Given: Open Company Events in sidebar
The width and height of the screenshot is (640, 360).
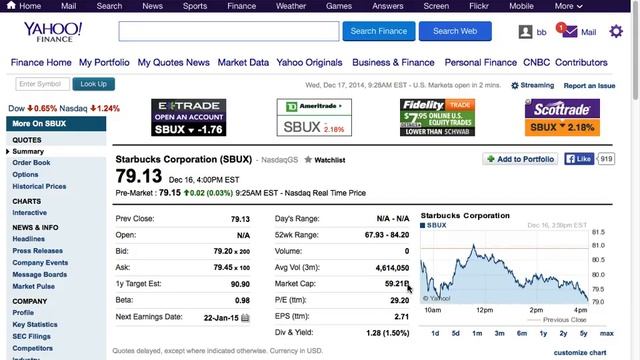Looking at the screenshot, I should (x=40, y=263).
